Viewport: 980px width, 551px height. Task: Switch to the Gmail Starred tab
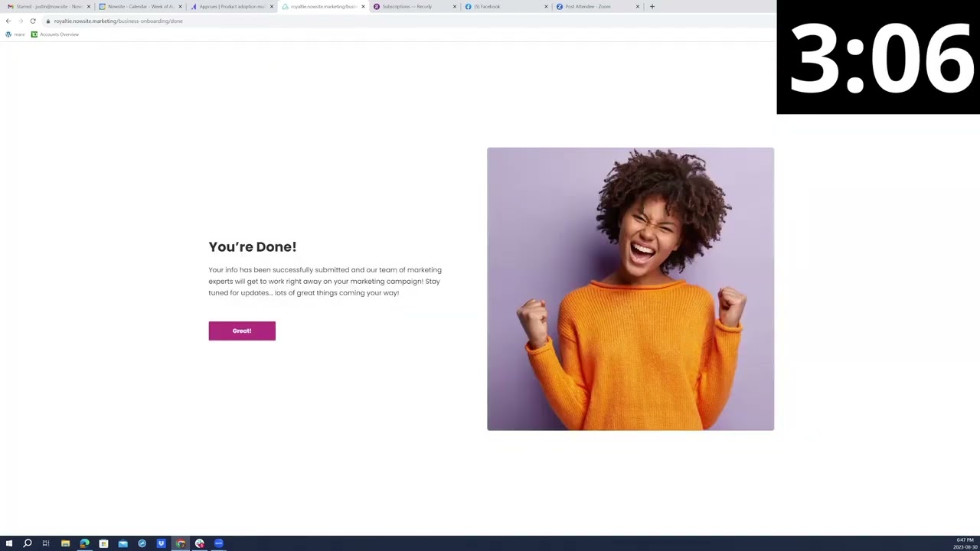48,6
